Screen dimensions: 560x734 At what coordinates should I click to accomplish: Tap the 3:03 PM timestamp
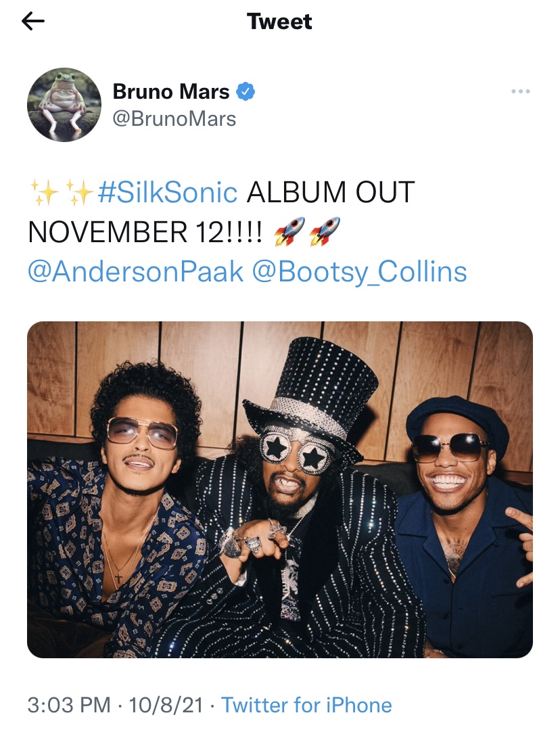tap(69, 705)
